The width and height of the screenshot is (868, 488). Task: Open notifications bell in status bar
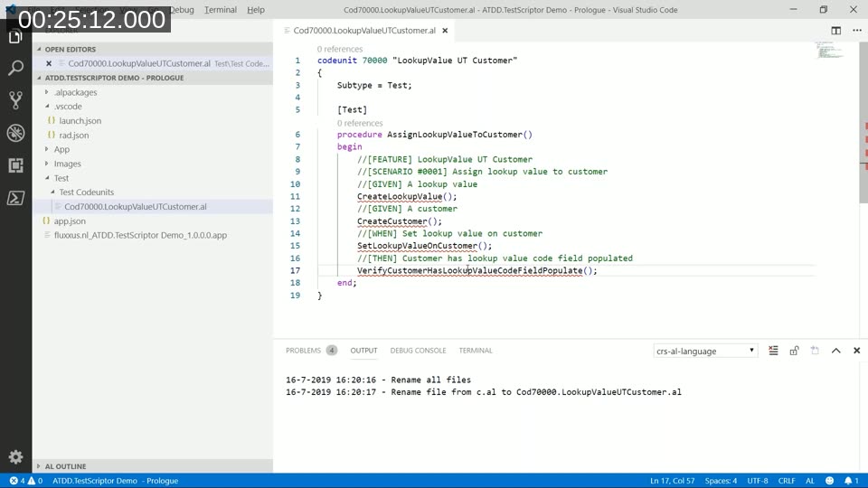coord(852,481)
